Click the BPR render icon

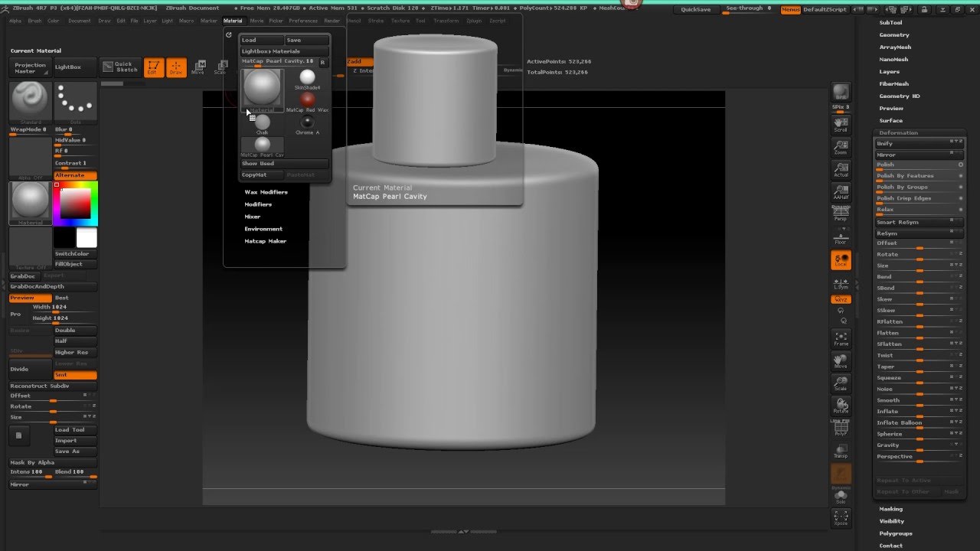tap(841, 92)
